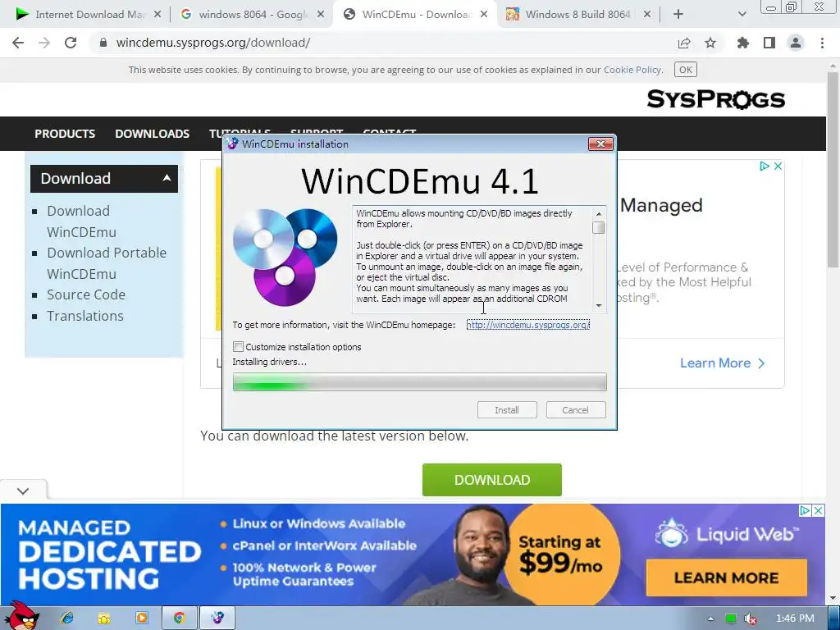Cancel the WinCDEmu installation
The image size is (840, 630).
coord(575,410)
